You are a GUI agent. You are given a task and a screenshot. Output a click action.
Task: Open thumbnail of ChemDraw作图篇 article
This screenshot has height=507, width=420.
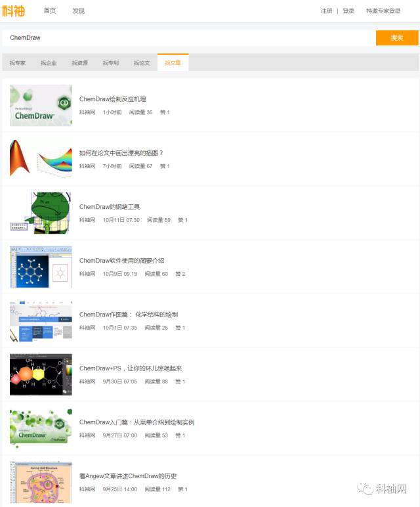41,320
